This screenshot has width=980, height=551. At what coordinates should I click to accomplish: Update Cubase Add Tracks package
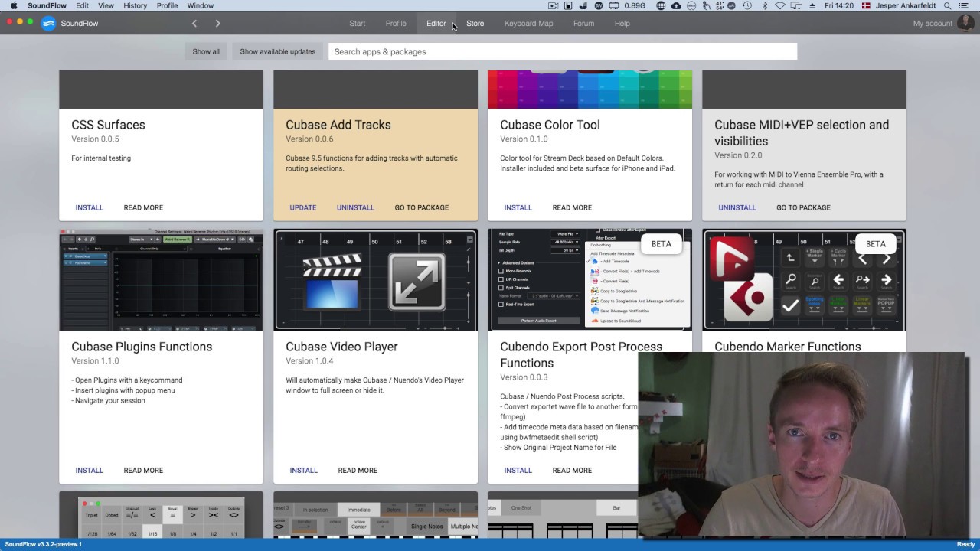(x=303, y=207)
